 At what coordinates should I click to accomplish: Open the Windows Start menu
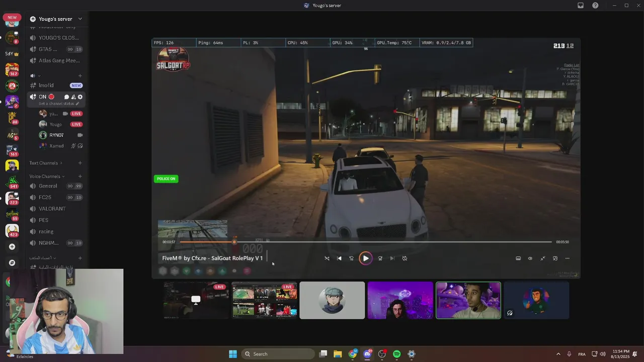(x=233, y=354)
